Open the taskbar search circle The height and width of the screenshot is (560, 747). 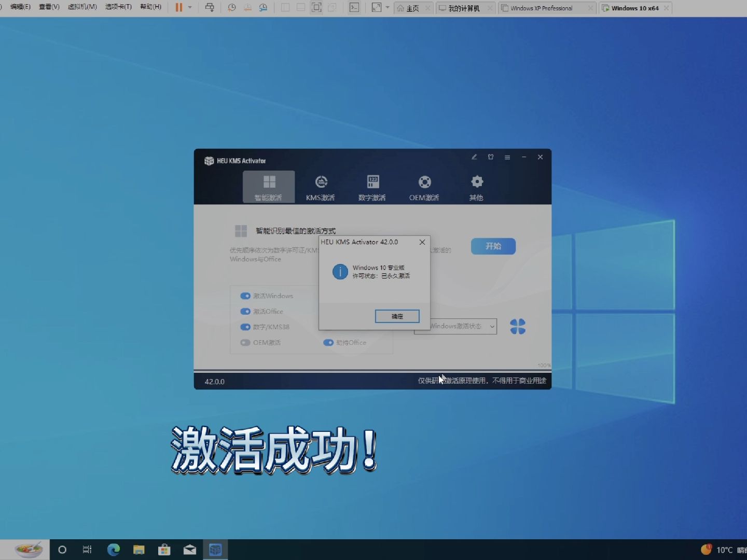[x=62, y=550]
